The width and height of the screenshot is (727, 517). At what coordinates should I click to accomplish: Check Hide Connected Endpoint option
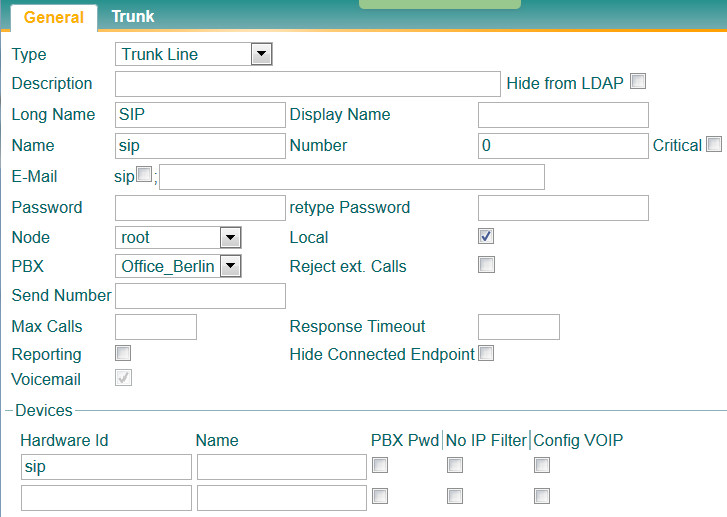pos(486,353)
